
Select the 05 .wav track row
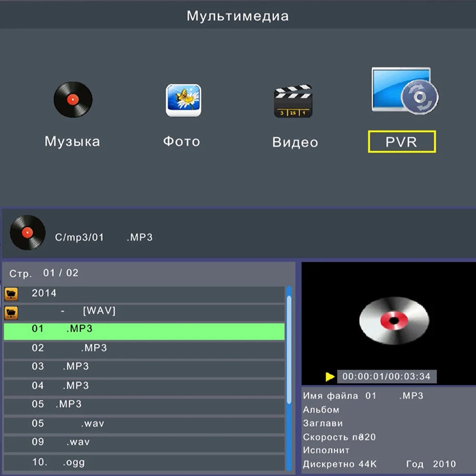point(144,426)
